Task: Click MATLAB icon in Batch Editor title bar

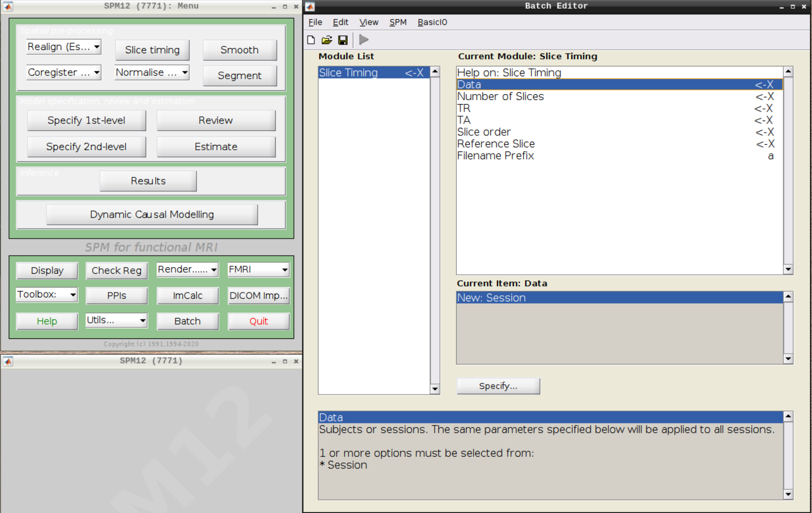Action: (310, 6)
